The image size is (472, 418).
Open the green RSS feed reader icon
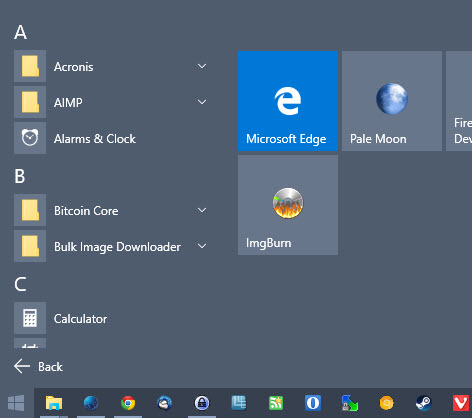[x=276, y=403]
